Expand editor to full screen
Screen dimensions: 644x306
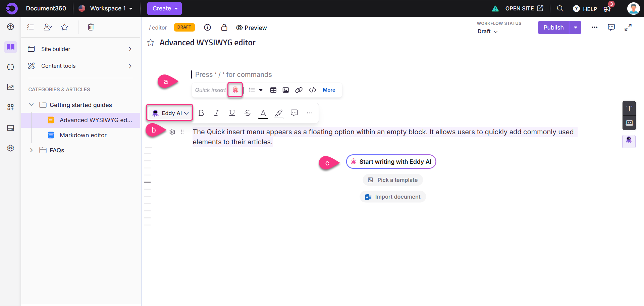point(628,28)
